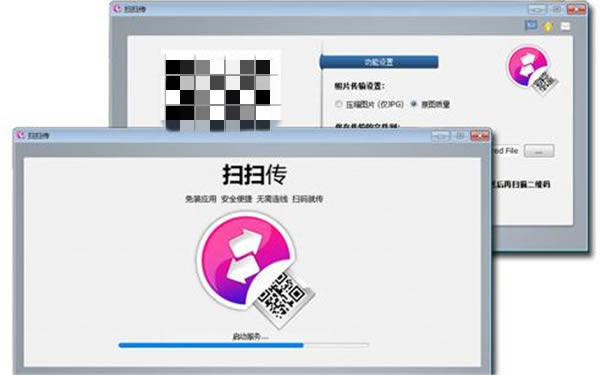Minimize the front 扫扫传 window
600x375 pixels.
441,135
